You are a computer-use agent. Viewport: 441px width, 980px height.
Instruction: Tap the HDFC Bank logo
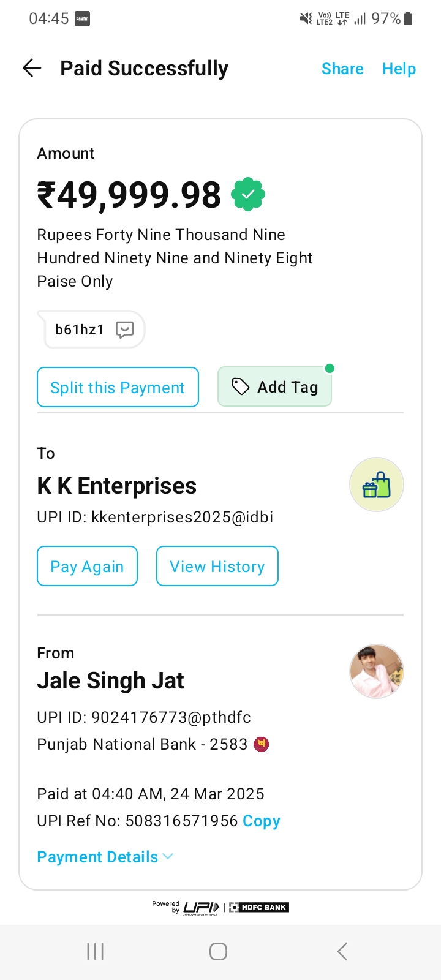click(x=259, y=907)
